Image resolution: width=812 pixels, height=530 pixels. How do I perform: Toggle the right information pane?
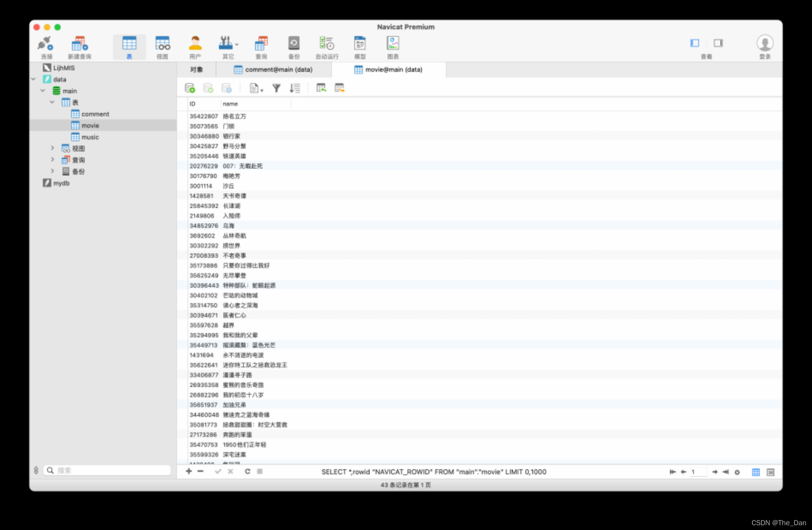pyautogui.click(x=718, y=43)
